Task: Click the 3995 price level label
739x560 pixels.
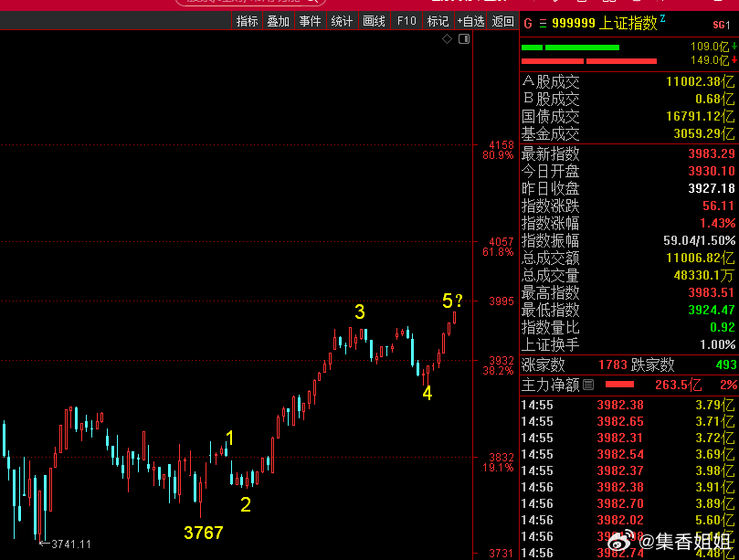Action: pyautogui.click(x=501, y=301)
